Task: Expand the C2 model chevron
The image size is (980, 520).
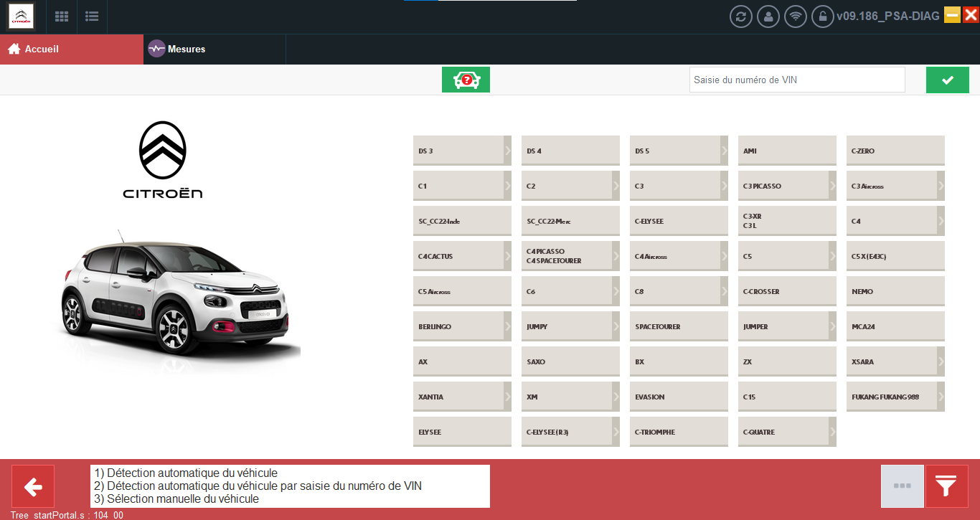Action: click(616, 186)
